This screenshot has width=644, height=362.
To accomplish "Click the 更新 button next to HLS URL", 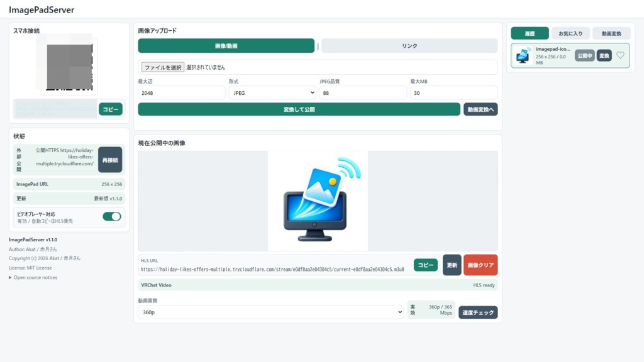I will pos(452,265).
